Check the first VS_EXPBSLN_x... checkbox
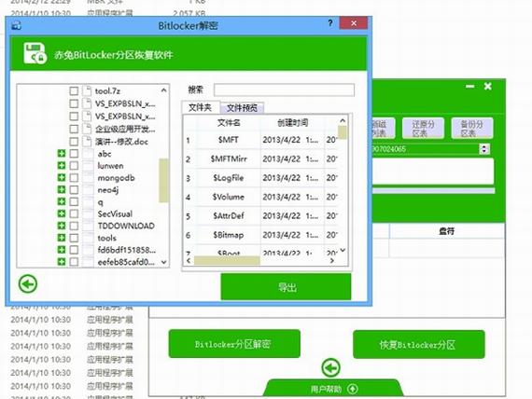 [x=74, y=103]
